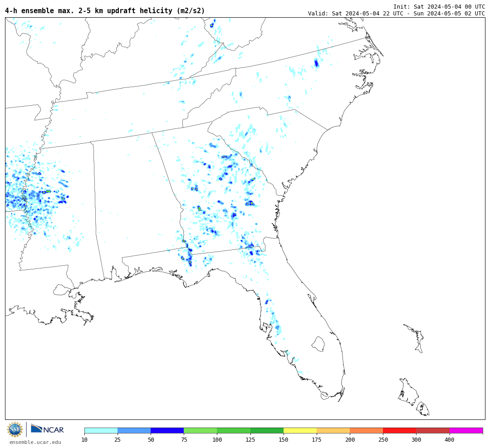Click Lake Okeechobee outline in Florida

pyautogui.click(x=318, y=344)
